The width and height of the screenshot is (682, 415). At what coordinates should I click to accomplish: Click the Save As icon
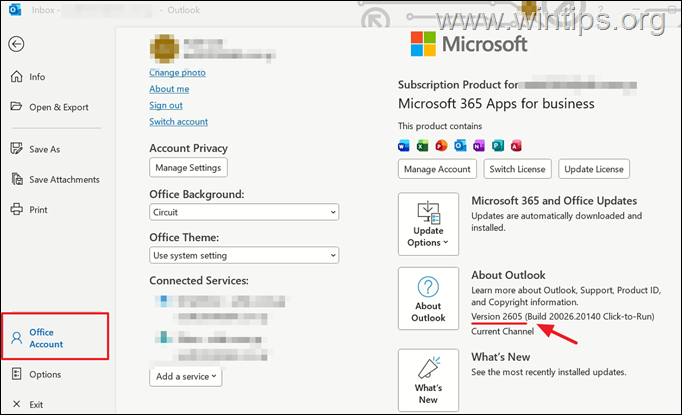tap(16, 149)
